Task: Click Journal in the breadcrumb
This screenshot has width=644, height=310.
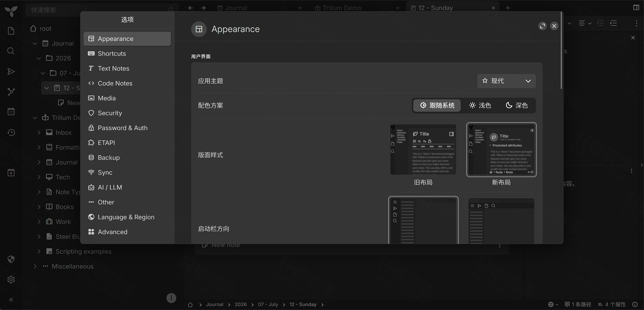Action: (x=215, y=305)
